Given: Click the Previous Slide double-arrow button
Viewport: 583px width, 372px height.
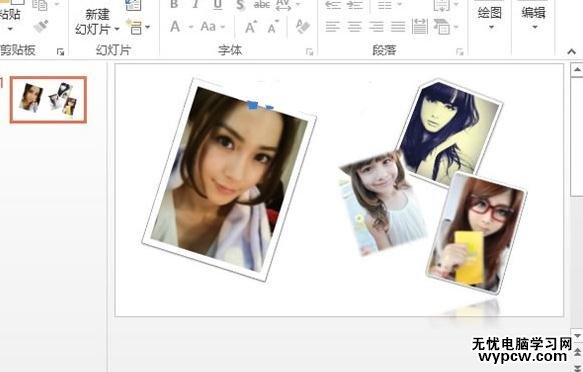Looking at the screenshot, I should click(577, 351).
